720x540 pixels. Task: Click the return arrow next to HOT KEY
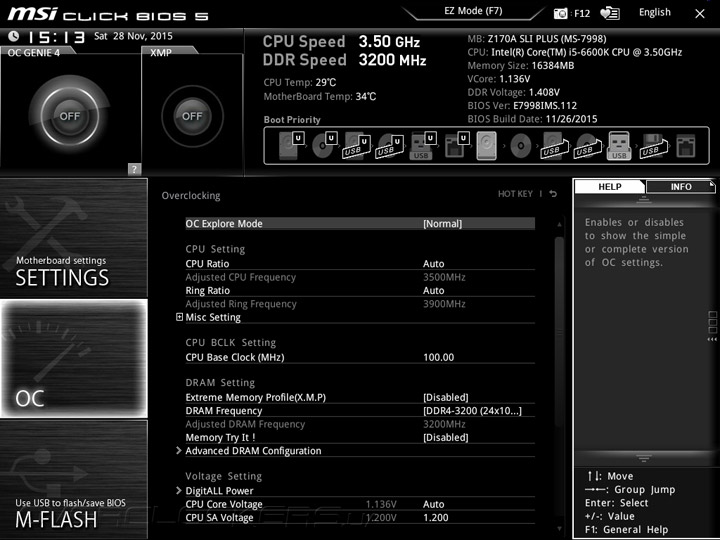tap(553, 194)
